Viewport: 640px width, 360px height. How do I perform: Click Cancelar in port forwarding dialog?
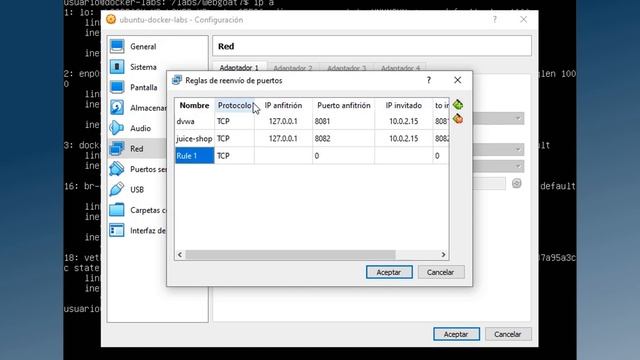(441, 272)
